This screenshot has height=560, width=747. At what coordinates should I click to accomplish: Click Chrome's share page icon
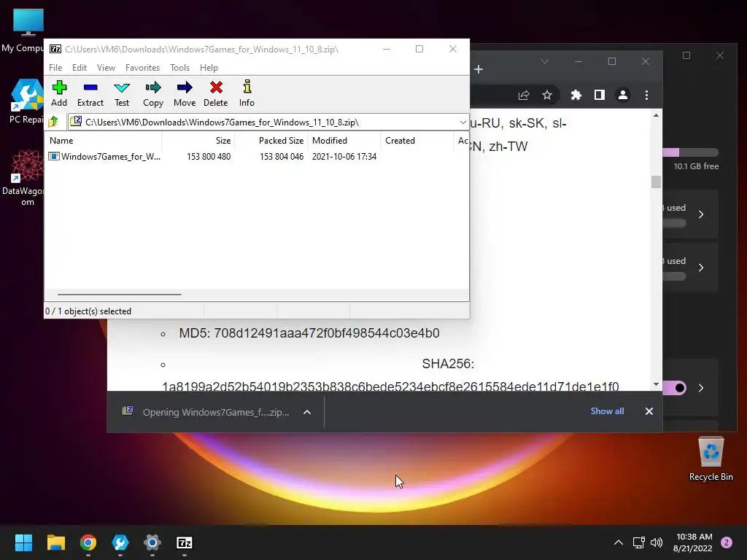click(x=524, y=96)
